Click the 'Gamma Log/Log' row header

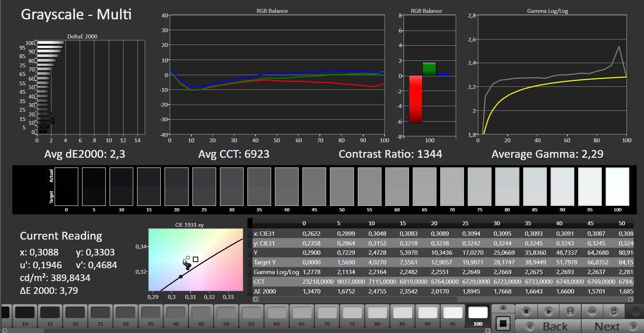(x=276, y=272)
